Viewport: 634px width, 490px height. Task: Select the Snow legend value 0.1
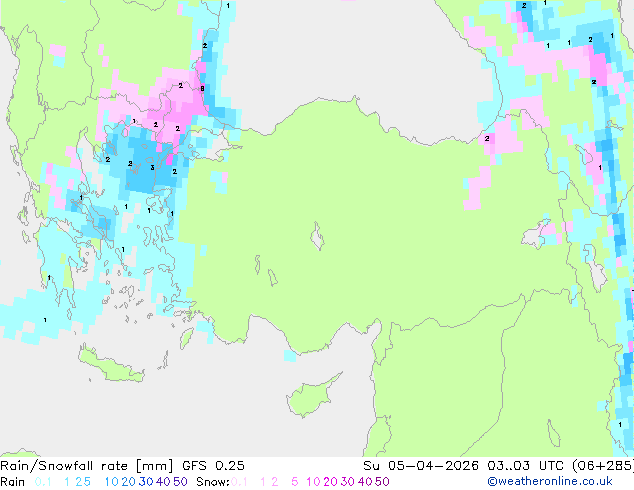click(239, 482)
